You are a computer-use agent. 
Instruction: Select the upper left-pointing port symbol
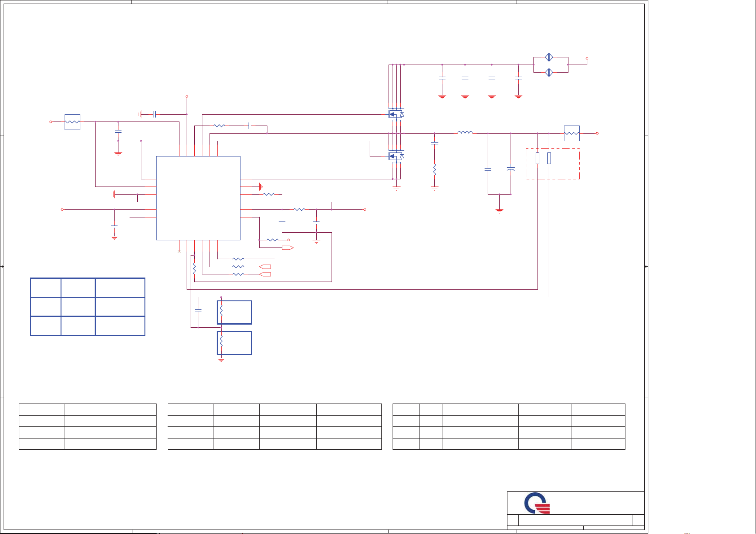point(265,267)
